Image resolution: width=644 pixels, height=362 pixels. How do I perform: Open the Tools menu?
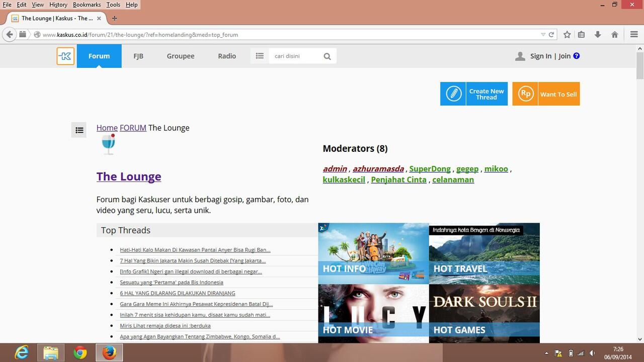(x=113, y=5)
